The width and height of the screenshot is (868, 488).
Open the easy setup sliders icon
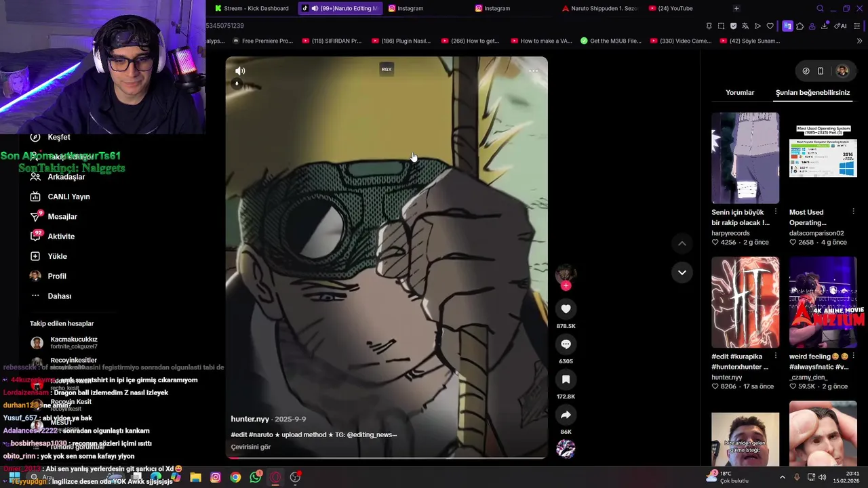pos(857,26)
